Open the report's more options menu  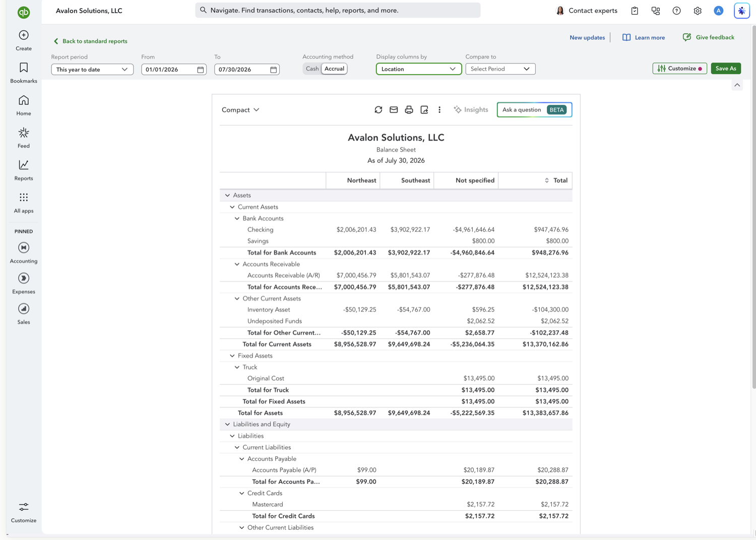[x=439, y=109]
